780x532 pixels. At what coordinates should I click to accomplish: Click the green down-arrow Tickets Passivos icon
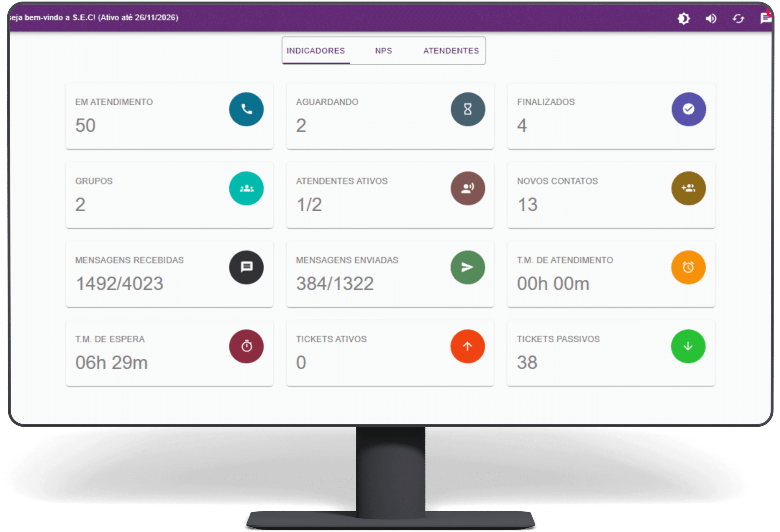pos(688,347)
